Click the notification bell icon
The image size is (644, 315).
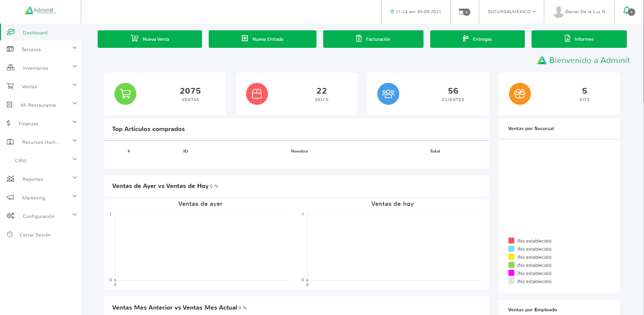pos(627,10)
